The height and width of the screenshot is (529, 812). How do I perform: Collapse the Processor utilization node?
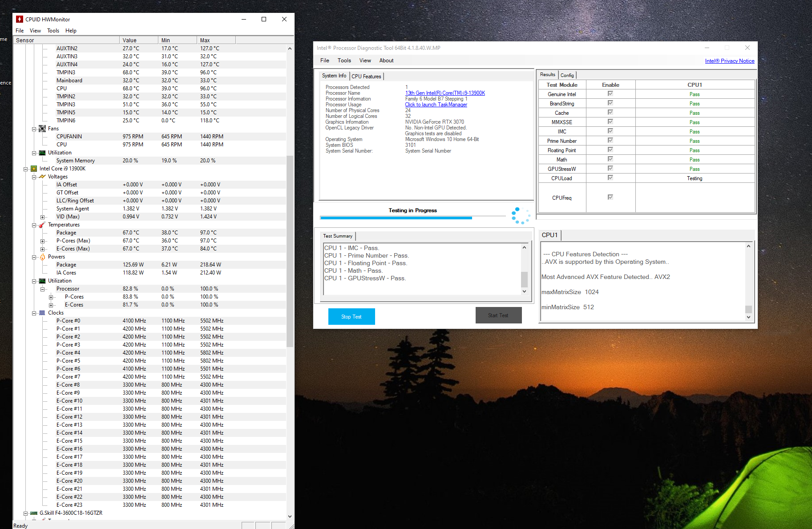pyautogui.click(x=42, y=289)
